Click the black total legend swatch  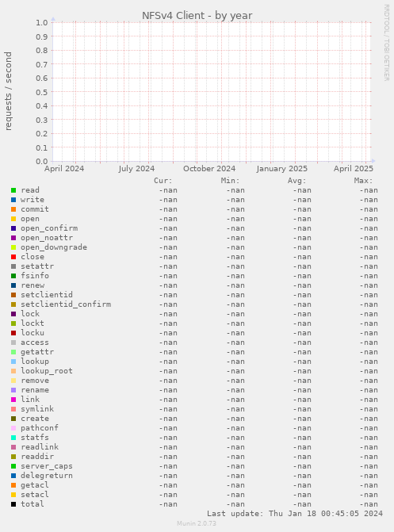point(13,504)
